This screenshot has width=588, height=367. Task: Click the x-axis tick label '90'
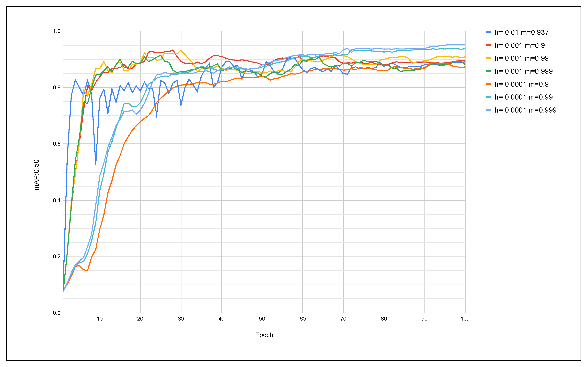[424, 319]
